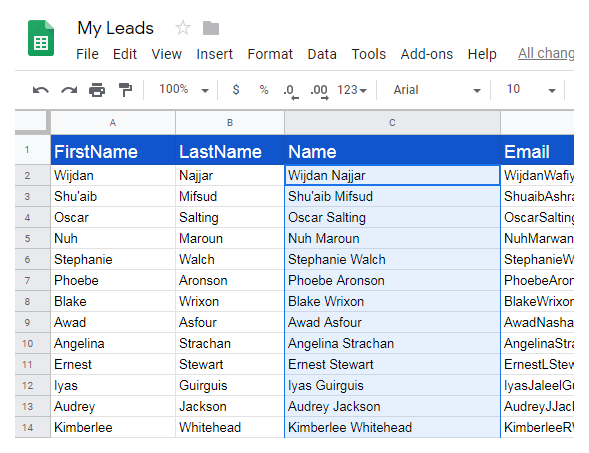
Task: Format as currency with dollar icon
Action: pyautogui.click(x=236, y=89)
